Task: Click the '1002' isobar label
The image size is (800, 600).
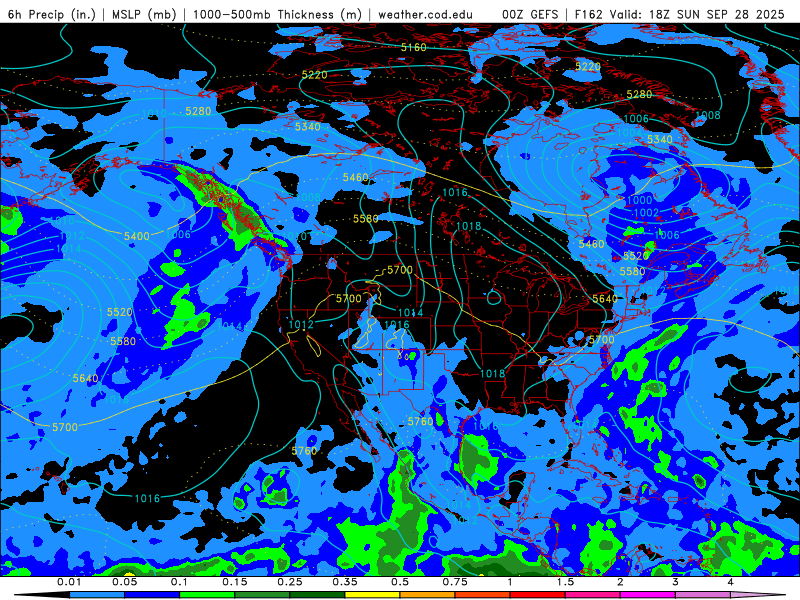Action: tap(646, 213)
